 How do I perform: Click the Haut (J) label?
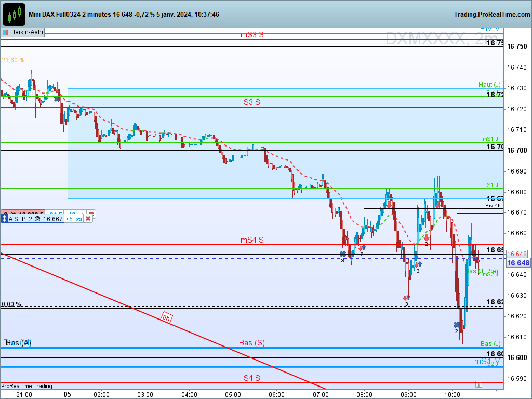click(489, 85)
